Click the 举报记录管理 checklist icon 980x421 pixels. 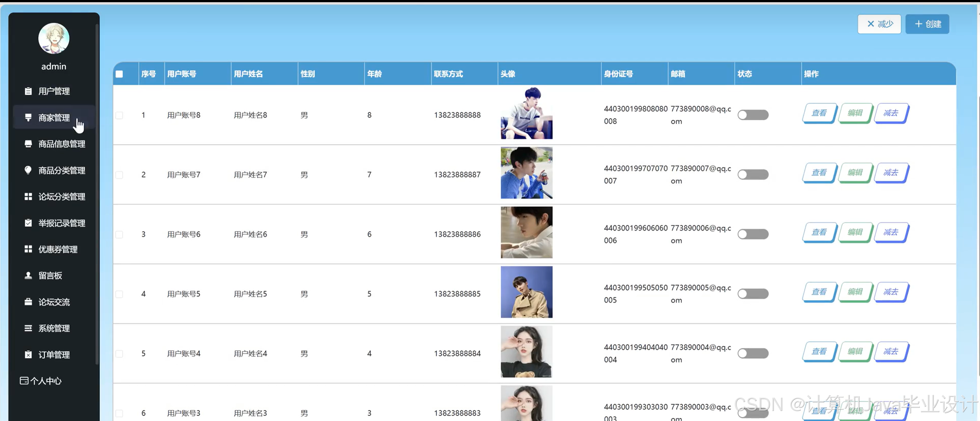click(x=28, y=223)
